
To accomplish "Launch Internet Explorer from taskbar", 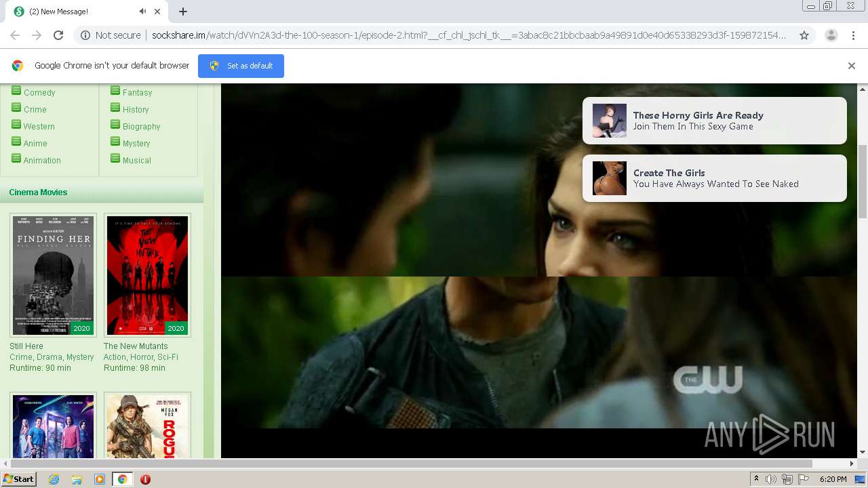I will pyautogui.click(x=54, y=479).
